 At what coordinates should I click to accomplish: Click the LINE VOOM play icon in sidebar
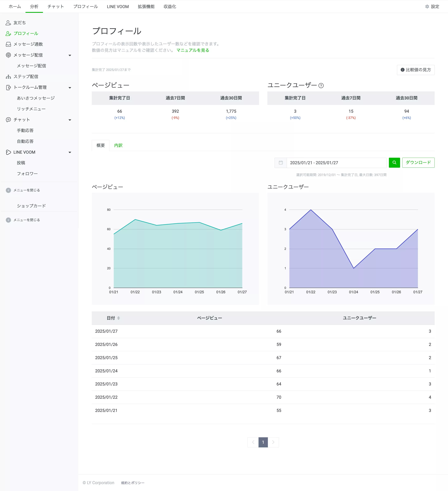pos(8,152)
